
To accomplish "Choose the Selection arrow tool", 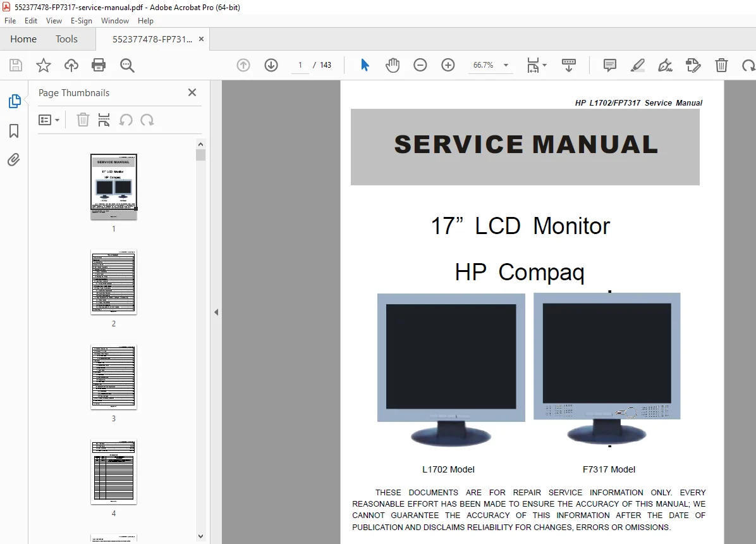I will 365,65.
